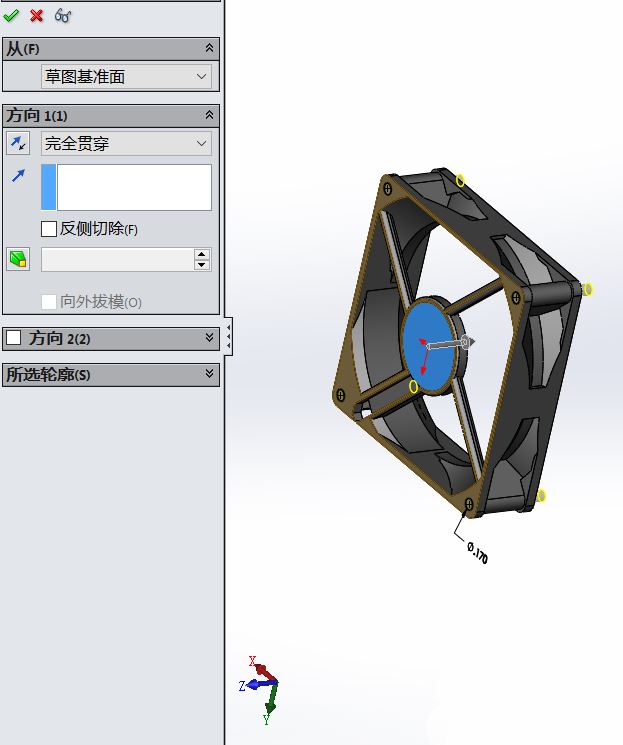Click the X axis on the triad
The width and height of the screenshot is (623, 745).
pyautogui.click(x=260, y=669)
